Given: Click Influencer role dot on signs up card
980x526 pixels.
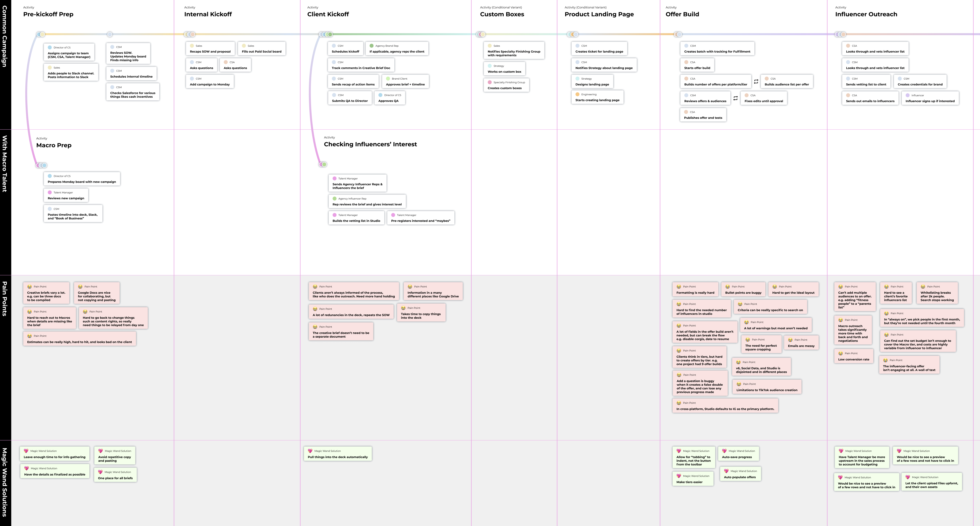Looking at the screenshot, I should point(908,96).
